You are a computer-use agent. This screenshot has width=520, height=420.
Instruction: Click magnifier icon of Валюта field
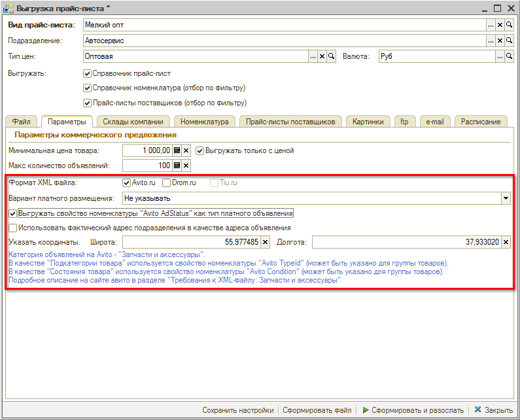(509, 57)
